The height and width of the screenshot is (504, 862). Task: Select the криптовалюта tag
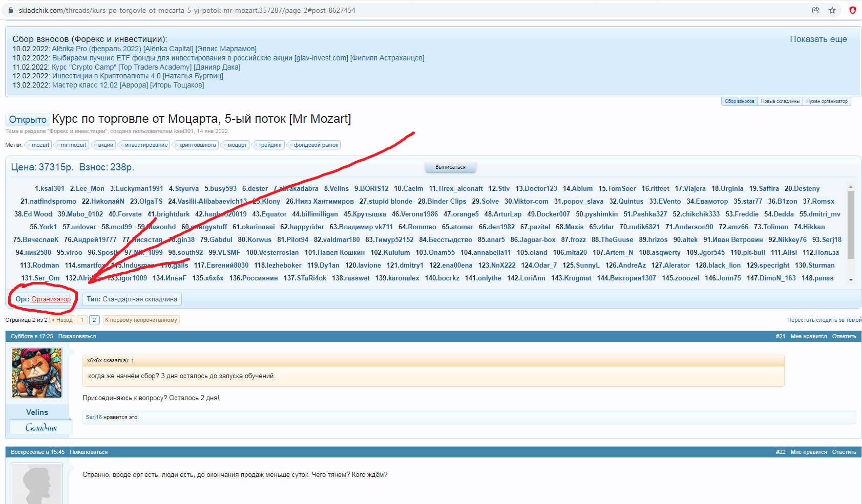point(197,145)
